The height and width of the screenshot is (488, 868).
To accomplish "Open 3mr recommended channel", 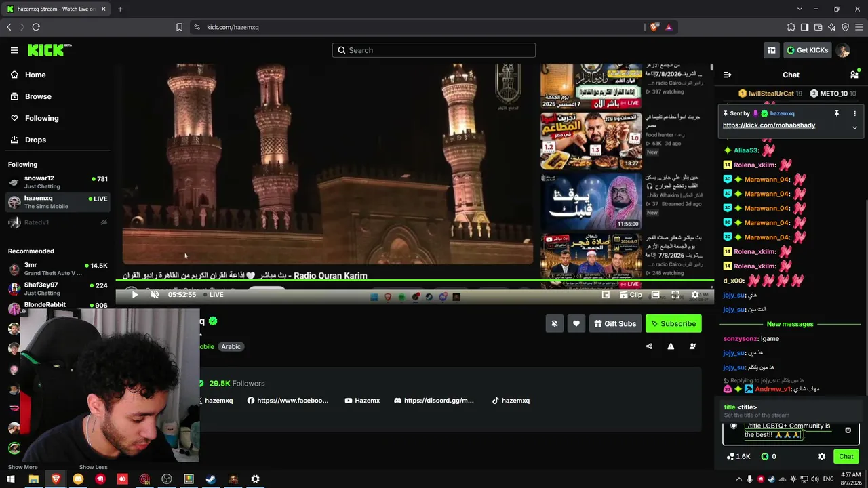I will (58, 269).
